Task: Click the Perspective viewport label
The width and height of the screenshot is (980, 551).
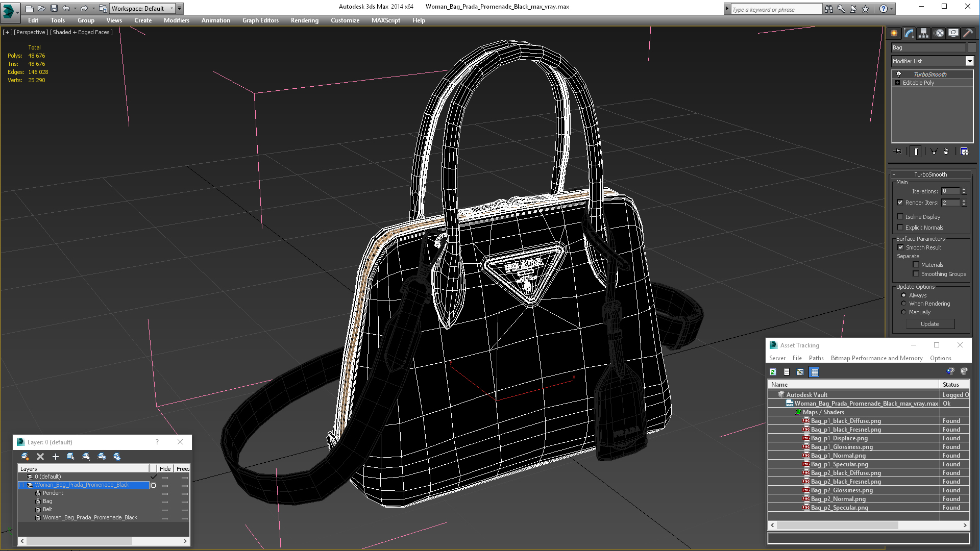Action: tap(31, 32)
